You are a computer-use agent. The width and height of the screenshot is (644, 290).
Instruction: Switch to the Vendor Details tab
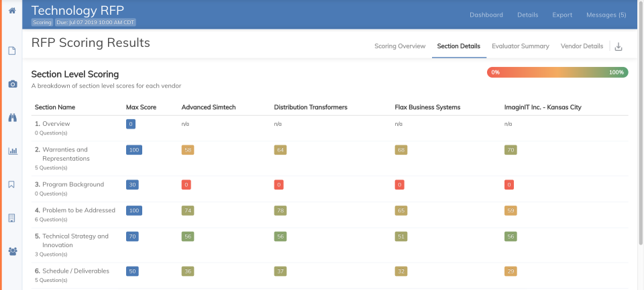582,46
